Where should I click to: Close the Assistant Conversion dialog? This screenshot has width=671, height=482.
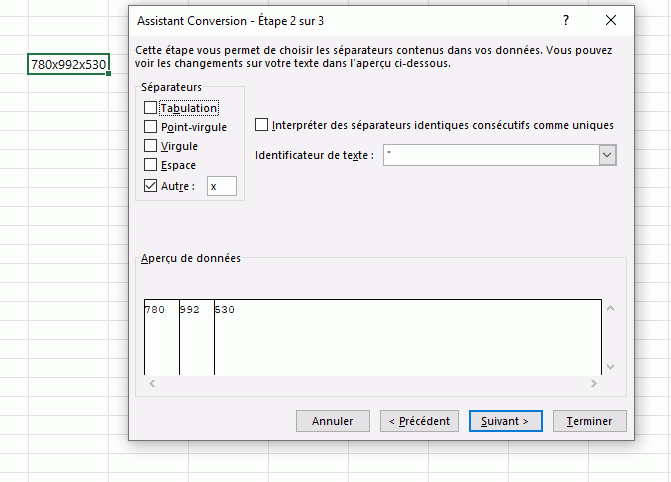point(611,20)
